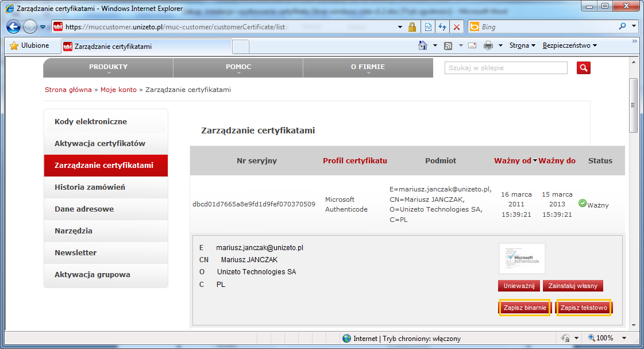Click the Zapisz tekstowo button
Image resolution: width=644 pixels, height=349 pixels.
click(x=584, y=308)
